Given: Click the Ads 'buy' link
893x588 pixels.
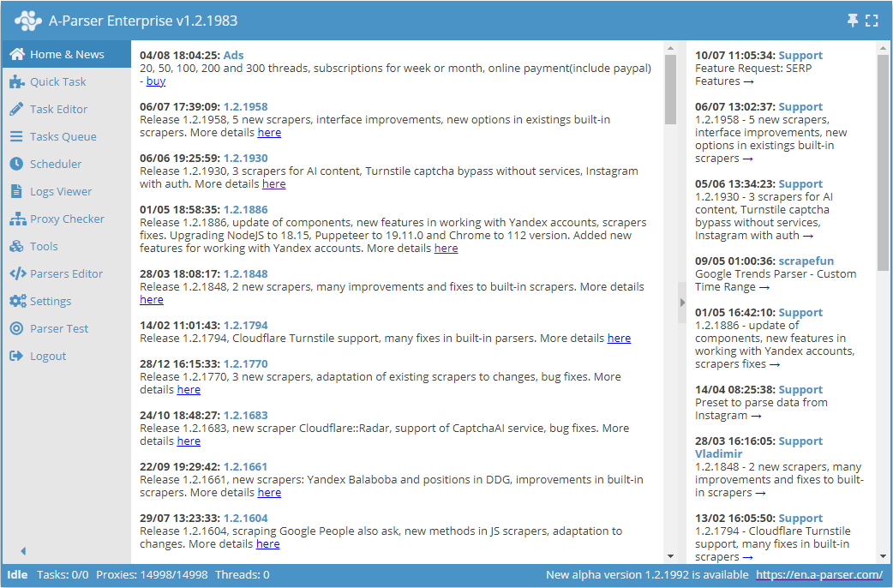Looking at the screenshot, I should click(x=156, y=81).
